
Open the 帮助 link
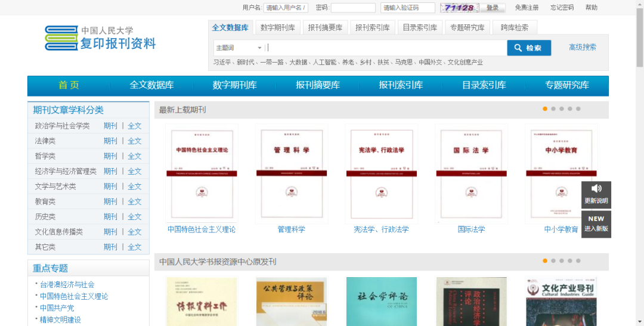point(592,7)
